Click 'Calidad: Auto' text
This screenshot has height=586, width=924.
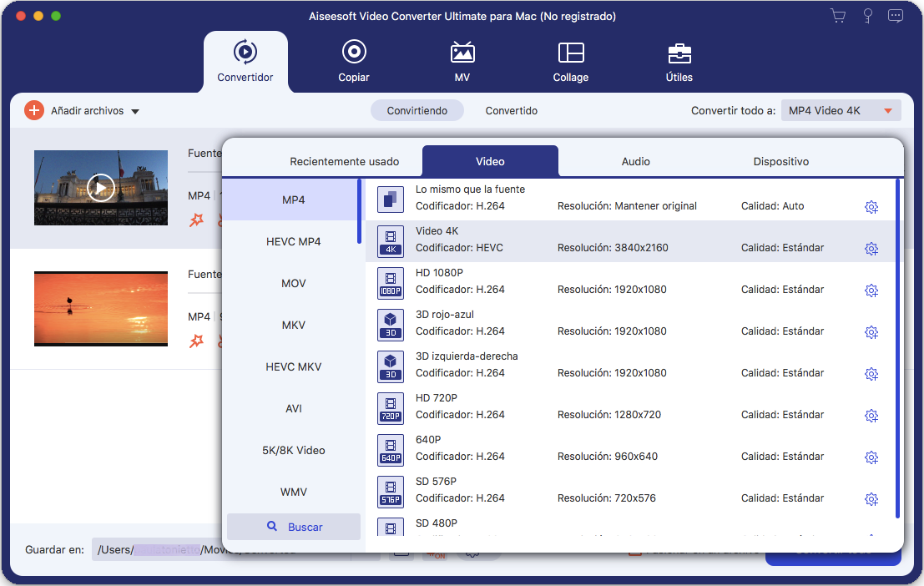772,205
